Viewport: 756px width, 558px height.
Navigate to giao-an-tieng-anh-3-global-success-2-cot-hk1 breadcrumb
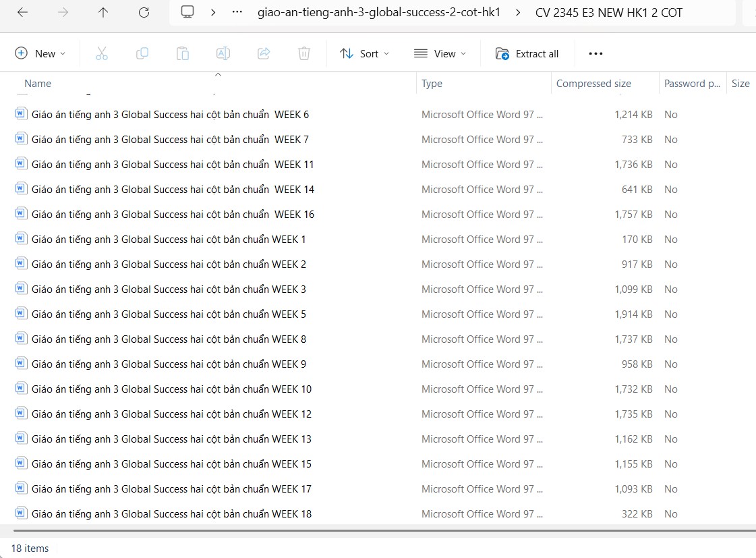coord(379,12)
